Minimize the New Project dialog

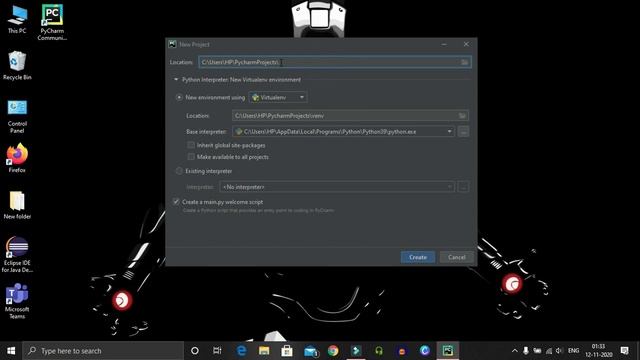(x=444, y=44)
